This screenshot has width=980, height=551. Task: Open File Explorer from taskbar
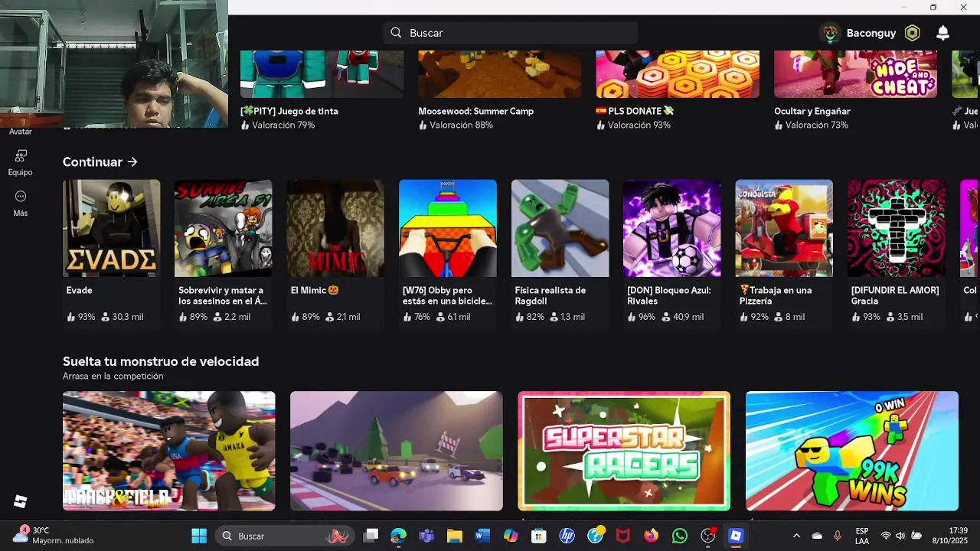[x=455, y=536]
